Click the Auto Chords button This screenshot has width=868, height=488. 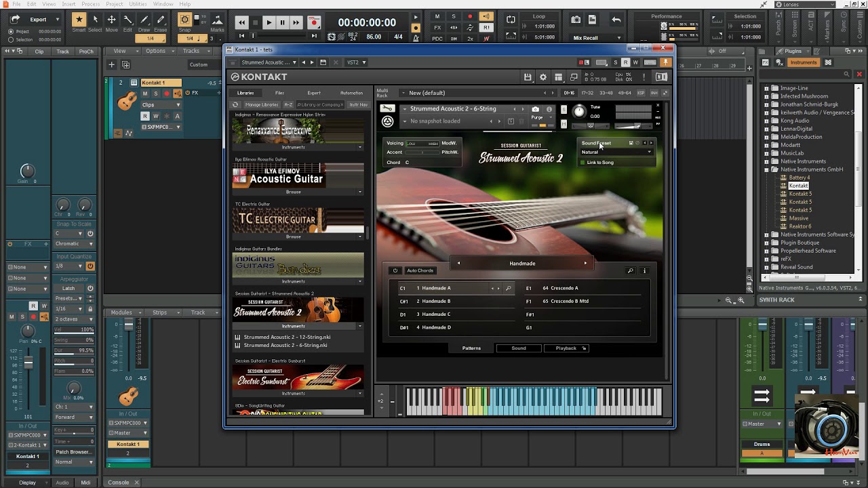coord(420,270)
